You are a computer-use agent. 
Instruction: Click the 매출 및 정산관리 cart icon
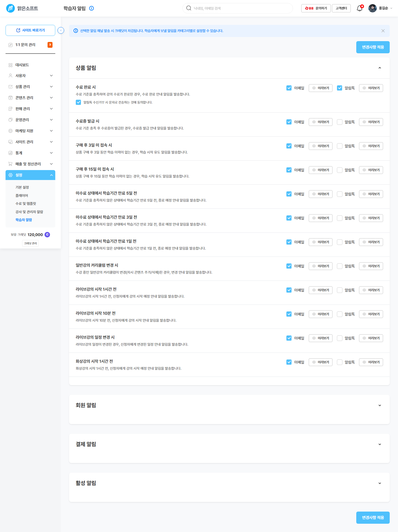pos(11,164)
